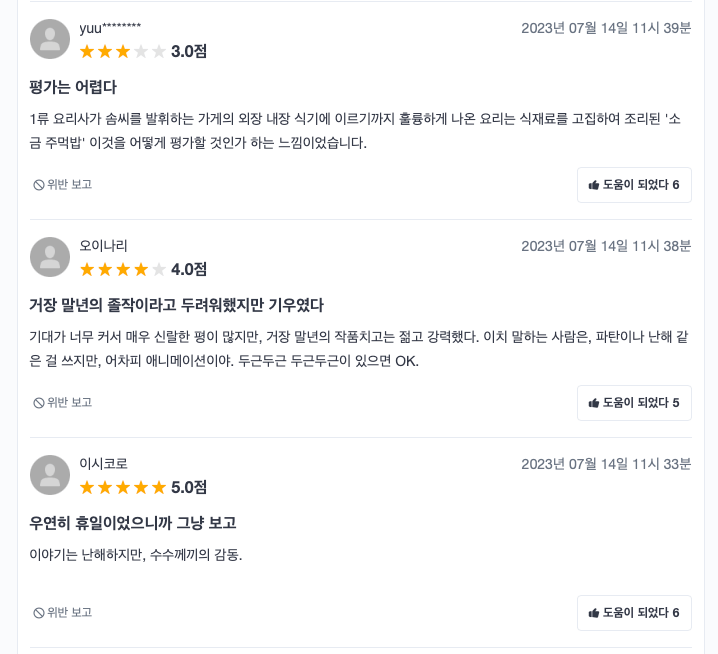Viewport: 718px width, 654px height.
Task: Open reviewer 오이나리's name
Action: click(x=104, y=246)
